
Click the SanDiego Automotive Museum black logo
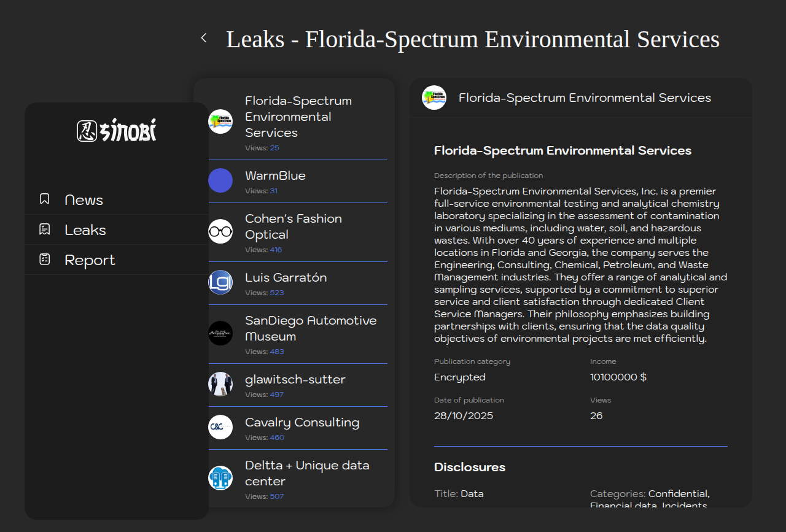coord(220,333)
